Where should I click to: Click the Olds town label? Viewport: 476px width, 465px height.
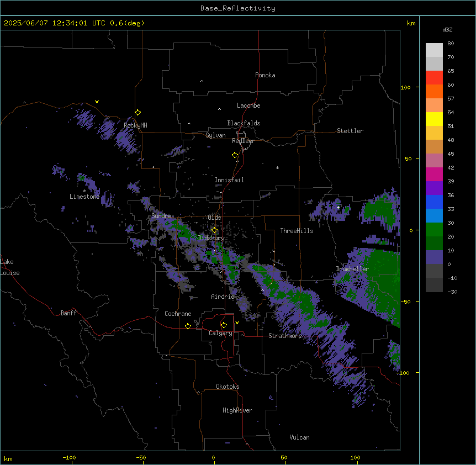coord(214,218)
